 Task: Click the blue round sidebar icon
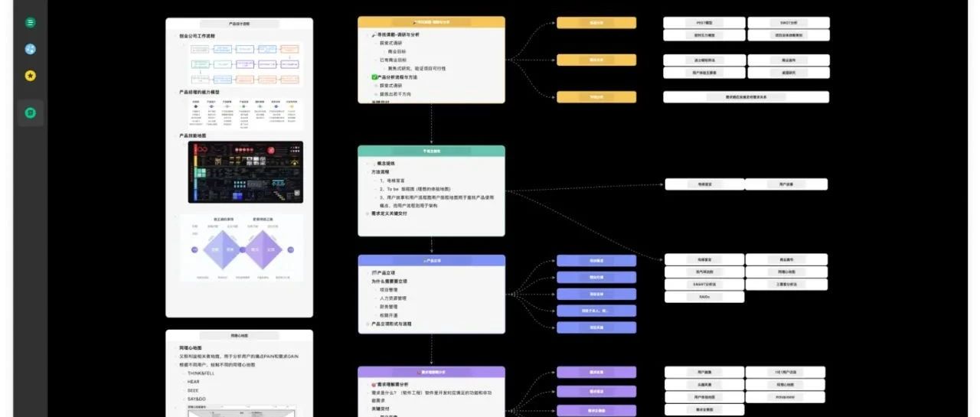(31, 49)
